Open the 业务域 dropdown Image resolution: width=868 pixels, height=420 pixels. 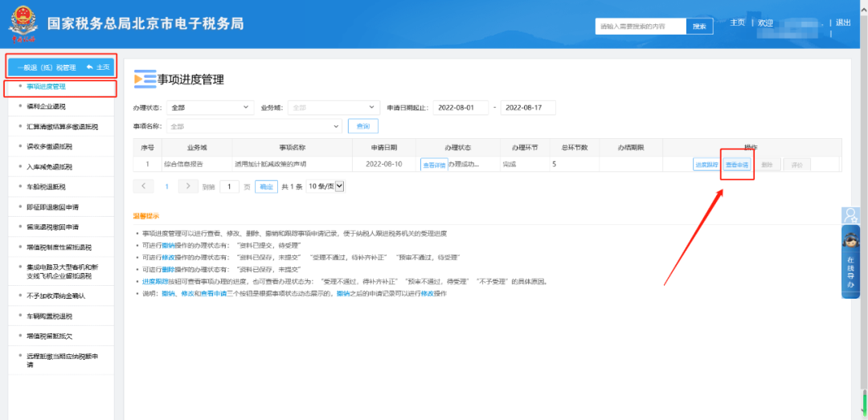pyautogui.click(x=334, y=108)
